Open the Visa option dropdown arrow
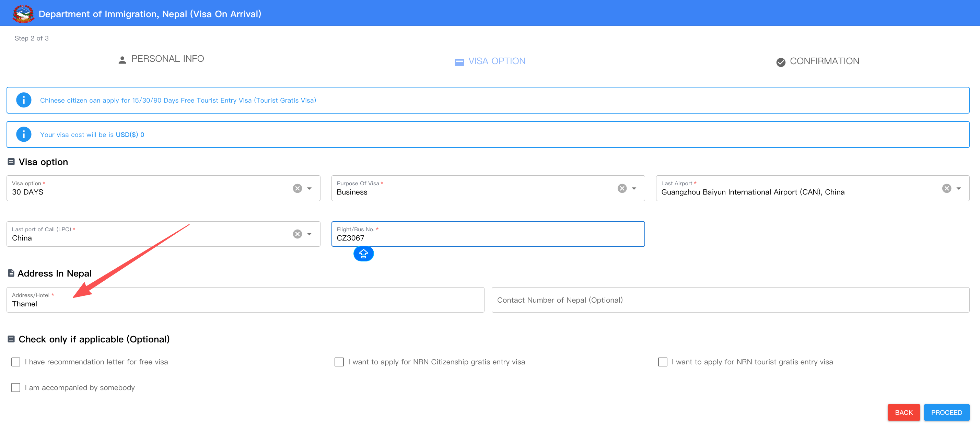This screenshot has width=980, height=433. point(309,188)
